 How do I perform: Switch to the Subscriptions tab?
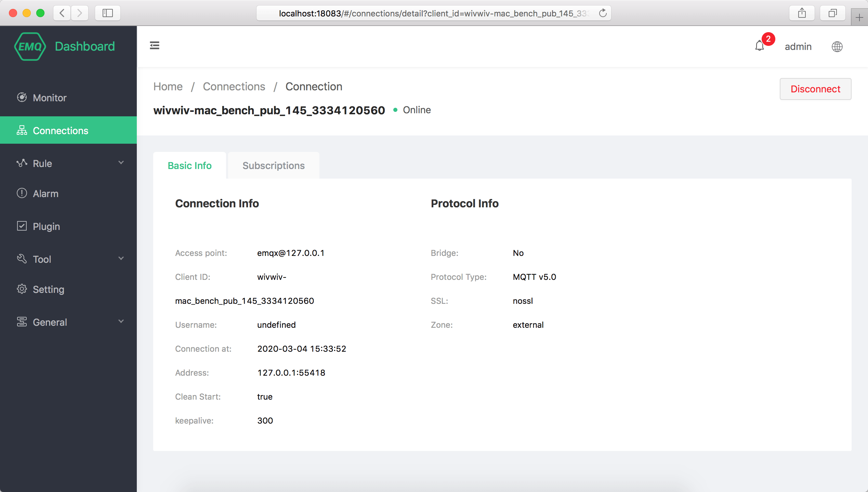coord(273,166)
